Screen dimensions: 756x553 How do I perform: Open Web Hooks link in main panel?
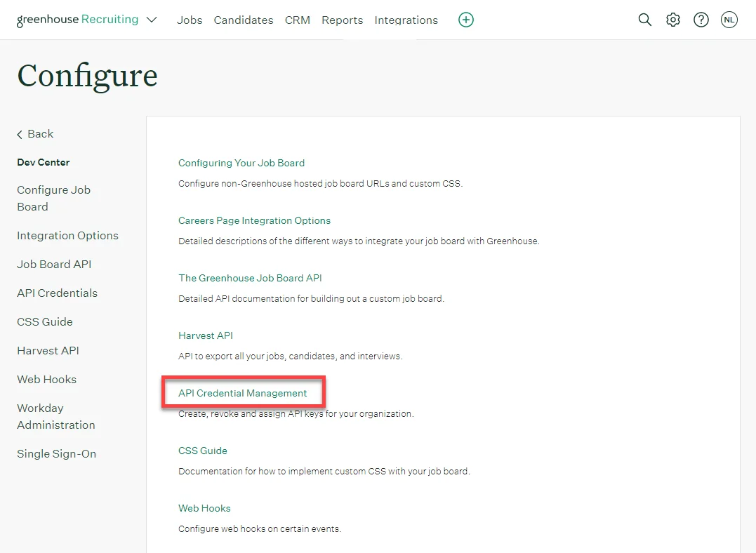(x=204, y=508)
